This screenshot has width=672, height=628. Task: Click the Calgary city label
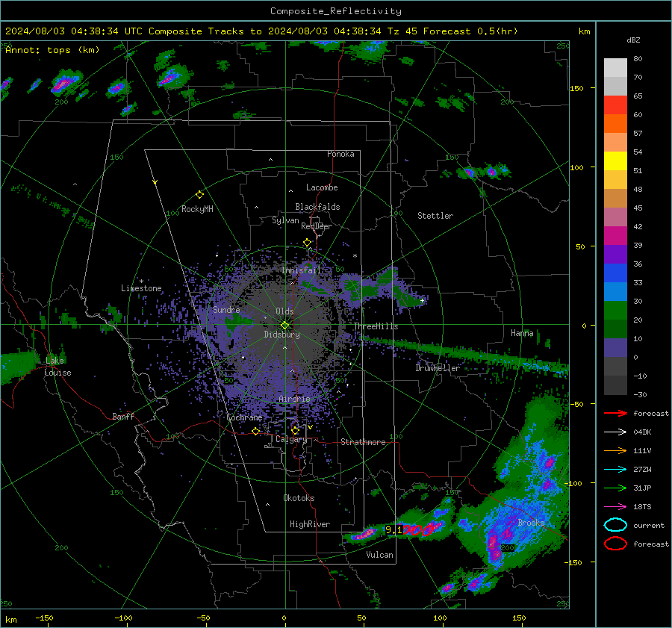point(291,439)
